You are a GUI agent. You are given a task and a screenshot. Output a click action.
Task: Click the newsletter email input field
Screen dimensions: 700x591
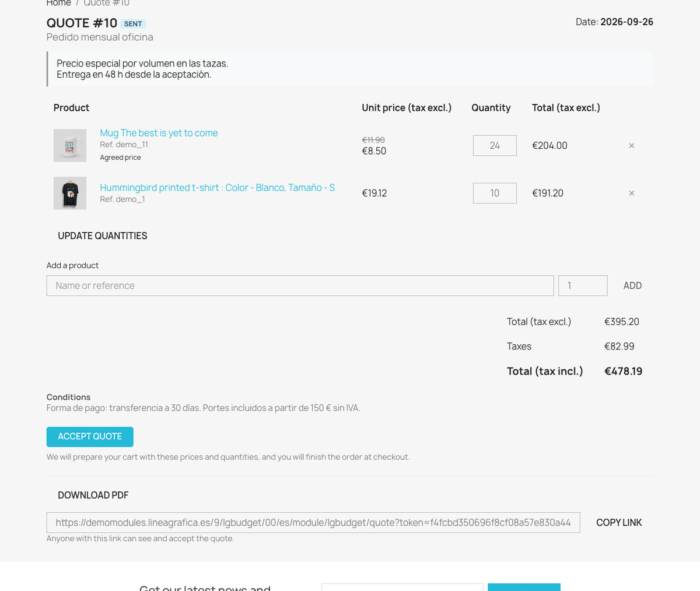click(x=402, y=587)
